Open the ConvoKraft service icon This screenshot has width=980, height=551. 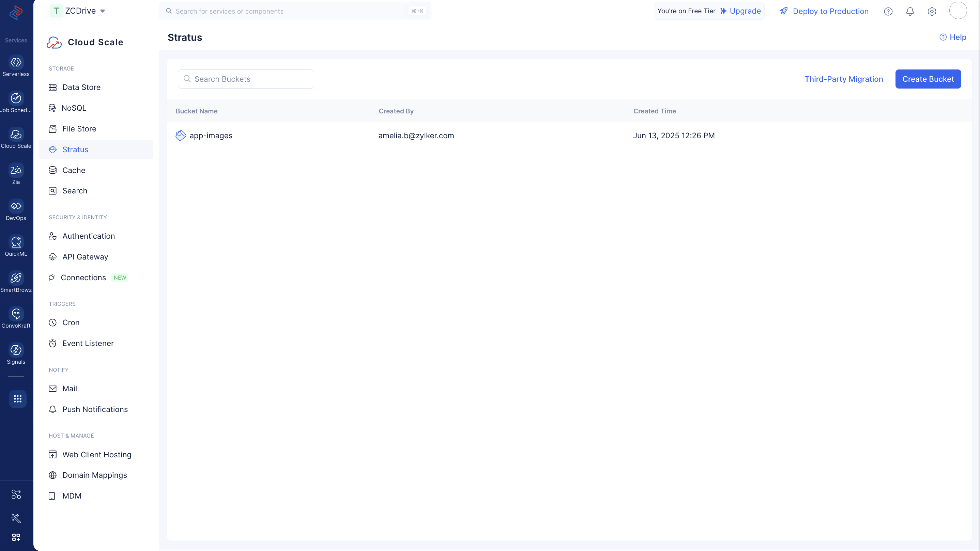coord(16,314)
